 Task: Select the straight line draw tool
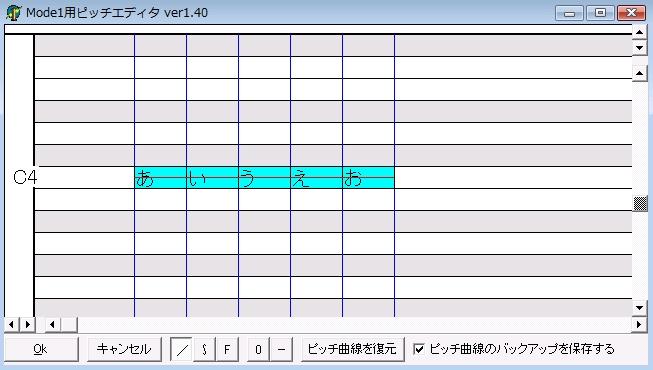pos(181,349)
